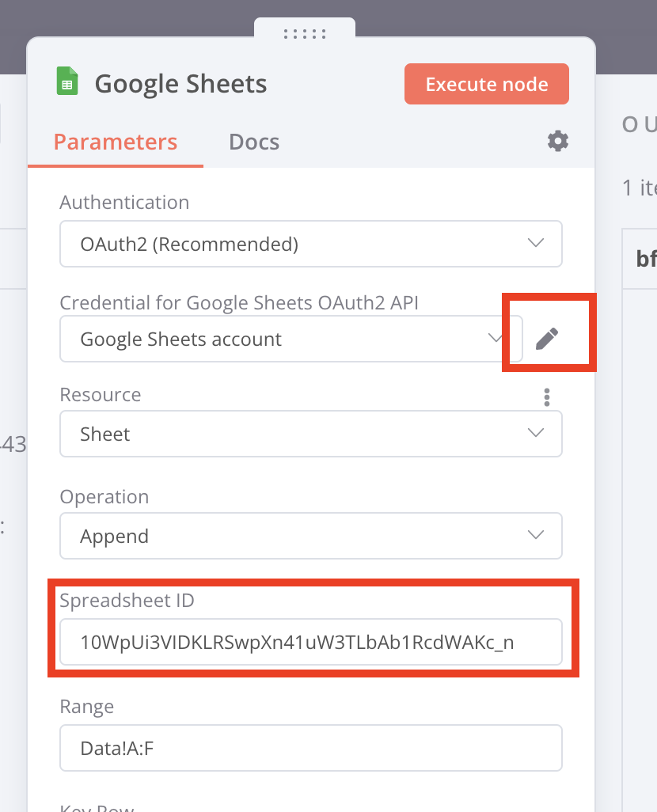Click the Google Sheets node icon
The width and height of the screenshot is (657, 812).
click(x=68, y=82)
